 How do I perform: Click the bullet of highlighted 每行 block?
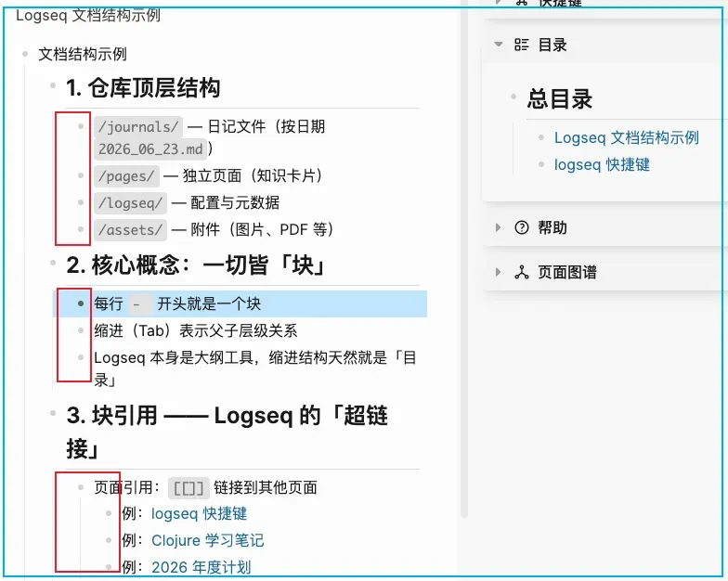[81, 303]
